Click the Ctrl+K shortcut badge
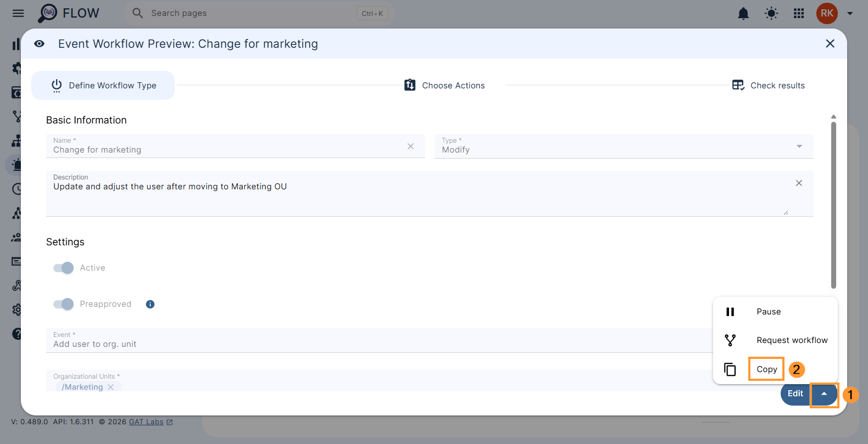Screen dimensions: 868x444 click(x=372, y=14)
